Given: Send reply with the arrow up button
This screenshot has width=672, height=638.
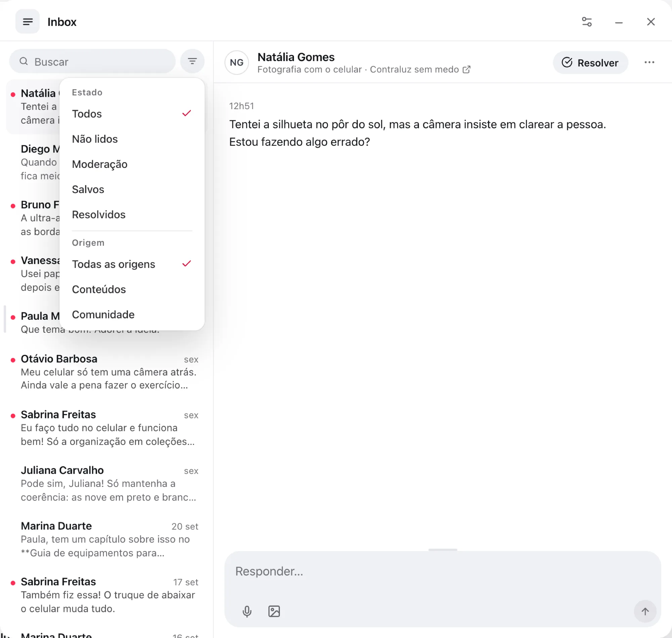Looking at the screenshot, I should [x=645, y=611].
